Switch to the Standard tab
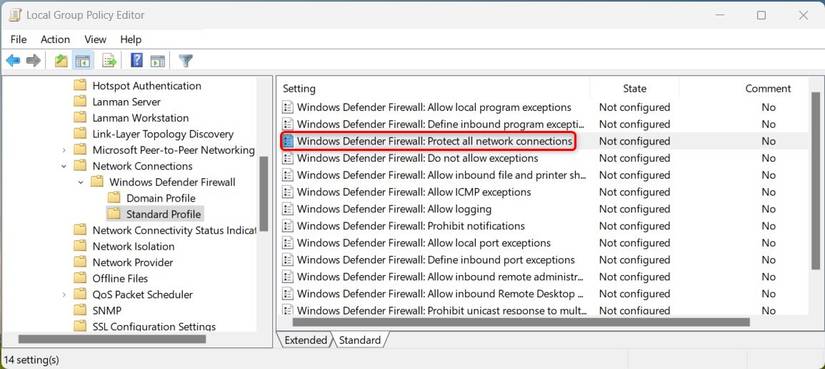Image resolution: width=825 pixels, height=369 pixels. [x=360, y=340]
